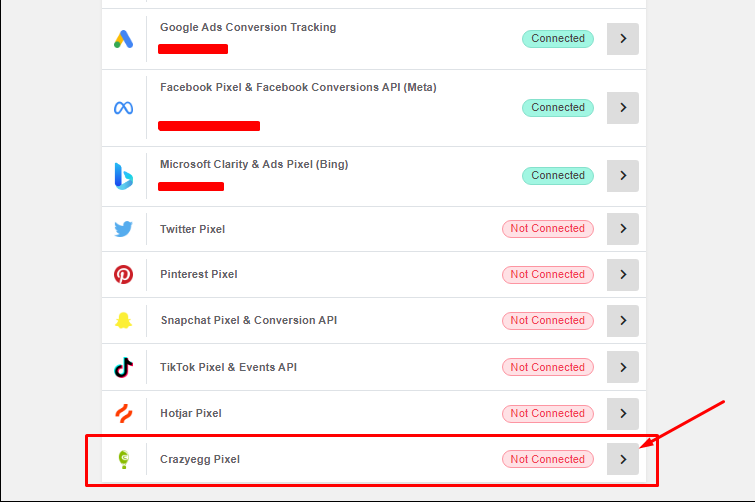Click Connected badge for Google Ads
Image resolution: width=755 pixels, height=502 pixels.
tap(558, 39)
